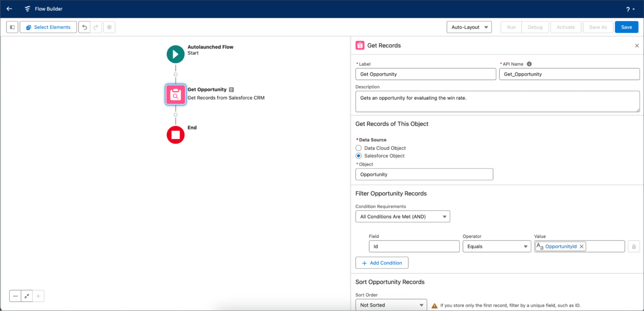Screen dimensions: 644x311
Task: Close the Get Records panel
Action: coord(636,46)
